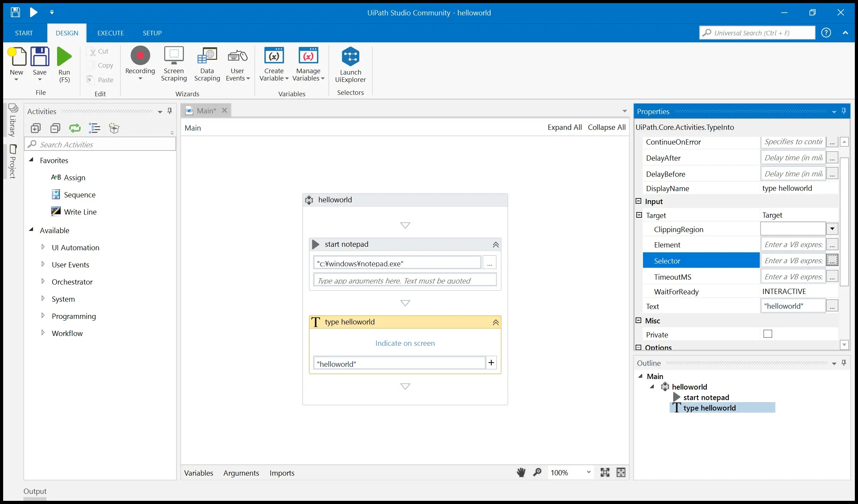The height and width of the screenshot is (504, 858).
Task: Click the quick-access run icon in title bar
Action: click(34, 13)
